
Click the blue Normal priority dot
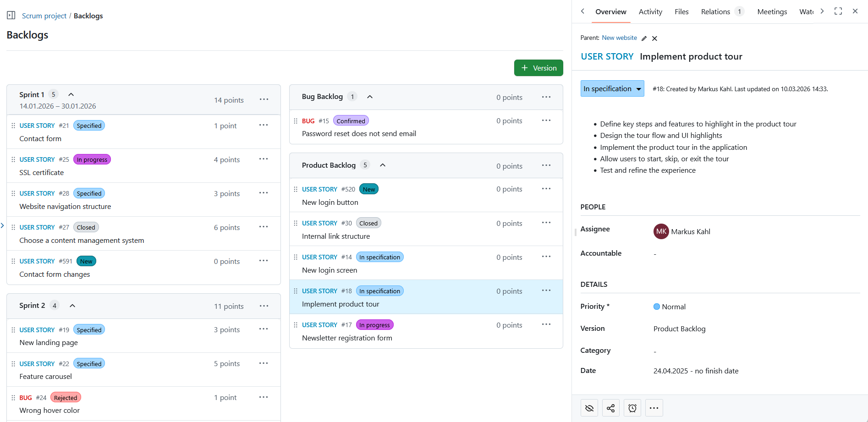coord(656,306)
